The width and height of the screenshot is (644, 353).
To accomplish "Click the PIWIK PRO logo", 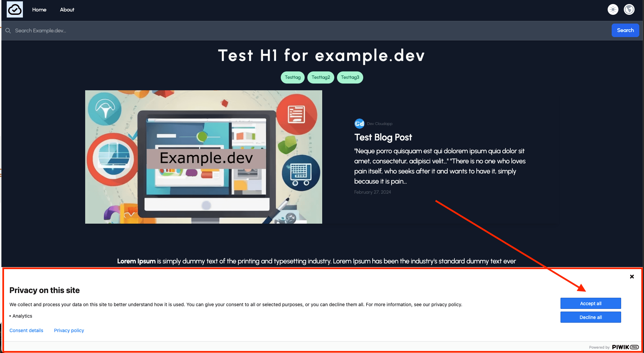I will point(625,347).
